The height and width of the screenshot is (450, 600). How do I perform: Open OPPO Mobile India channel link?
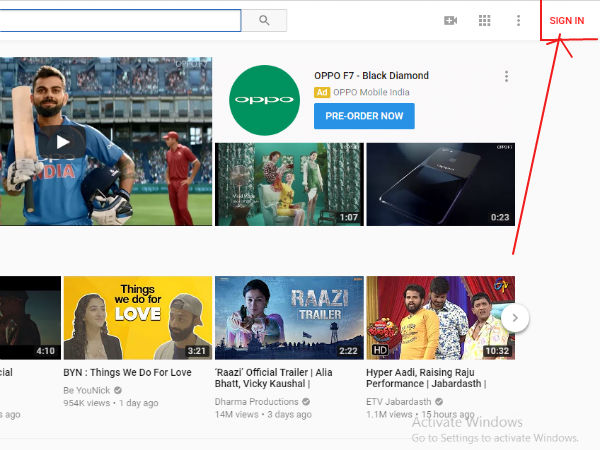(371, 92)
